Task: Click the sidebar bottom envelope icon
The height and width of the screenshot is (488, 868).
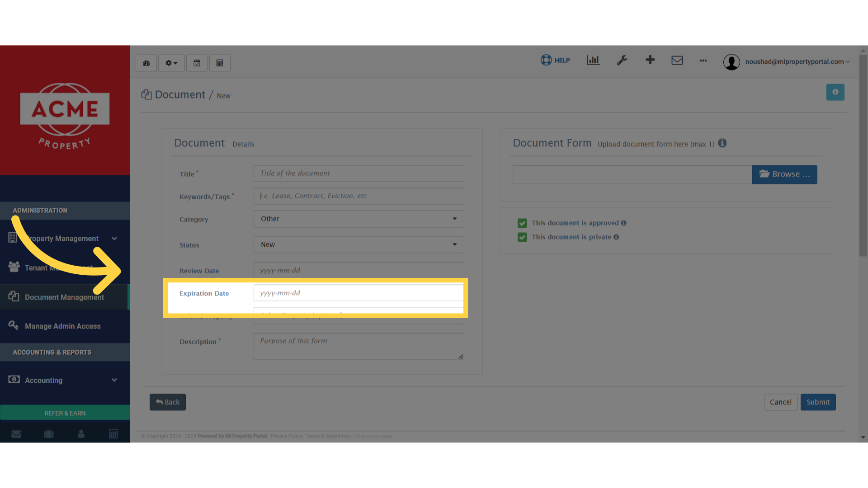Action: [x=16, y=434]
